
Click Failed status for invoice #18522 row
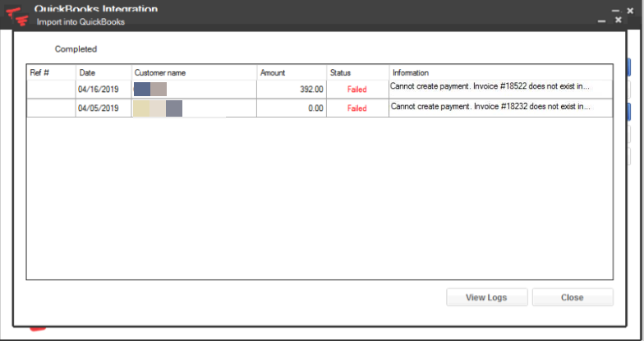pos(356,89)
